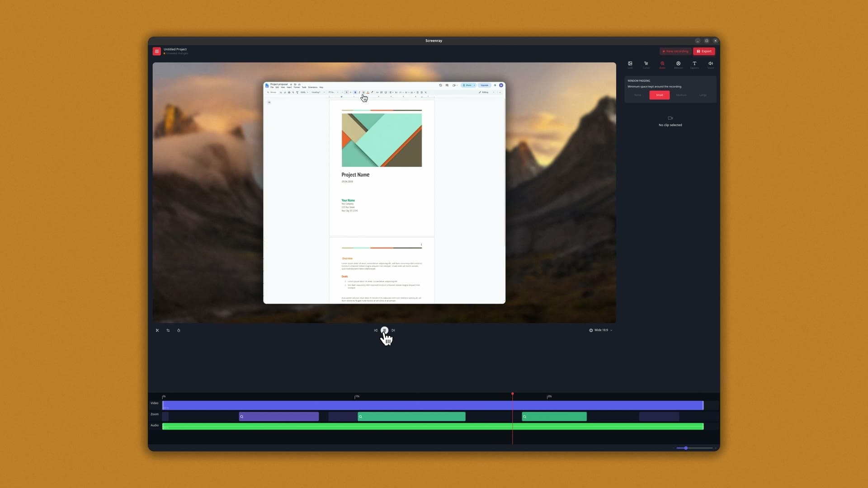Image resolution: width=868 pixels, height=488 pixels.
Task: Click the 20s mark on the timeline ruler
Action: pos(549,396)
